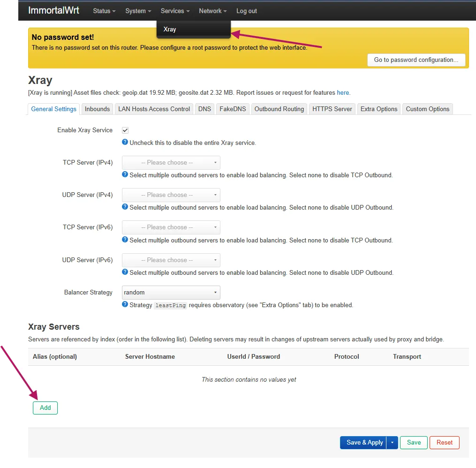
Task: Switch to the HTTPS Server tab
Action: pyautogui.click(x=332, y=109)
